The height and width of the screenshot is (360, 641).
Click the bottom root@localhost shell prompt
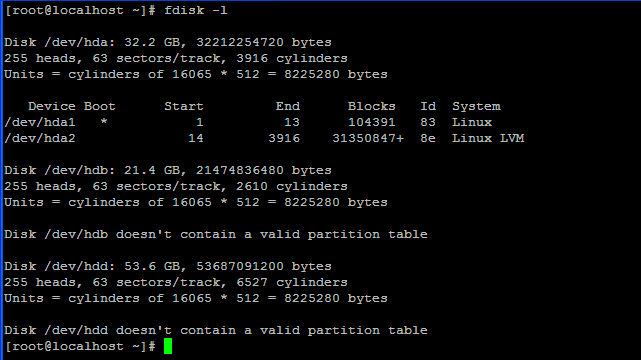(80, 346)
